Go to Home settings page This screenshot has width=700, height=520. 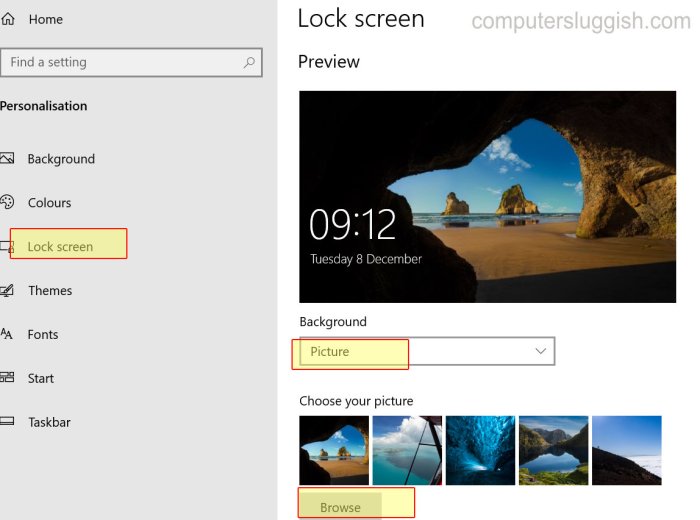[x=46, y=20]
